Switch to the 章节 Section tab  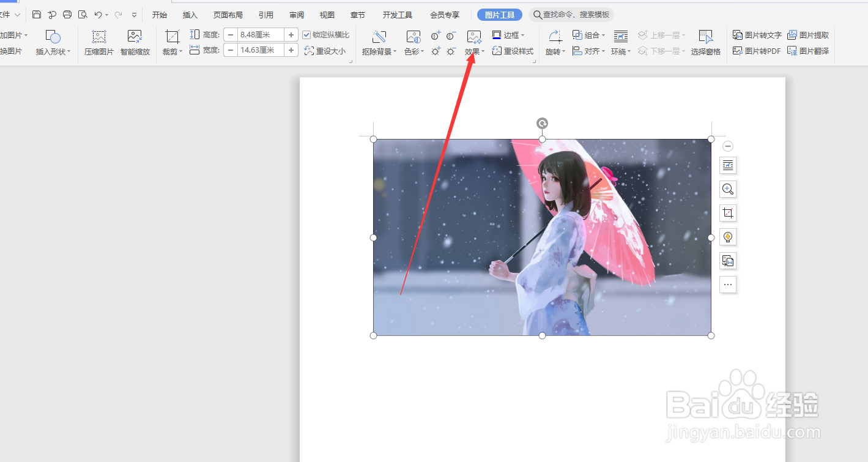click(x=358, y=15)
